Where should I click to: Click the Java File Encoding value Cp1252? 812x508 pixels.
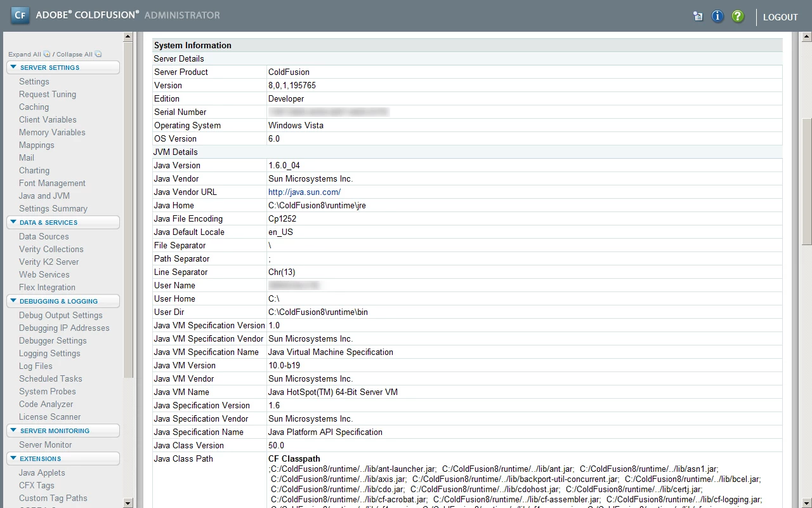pyautogui.click(x=282, y=218)
